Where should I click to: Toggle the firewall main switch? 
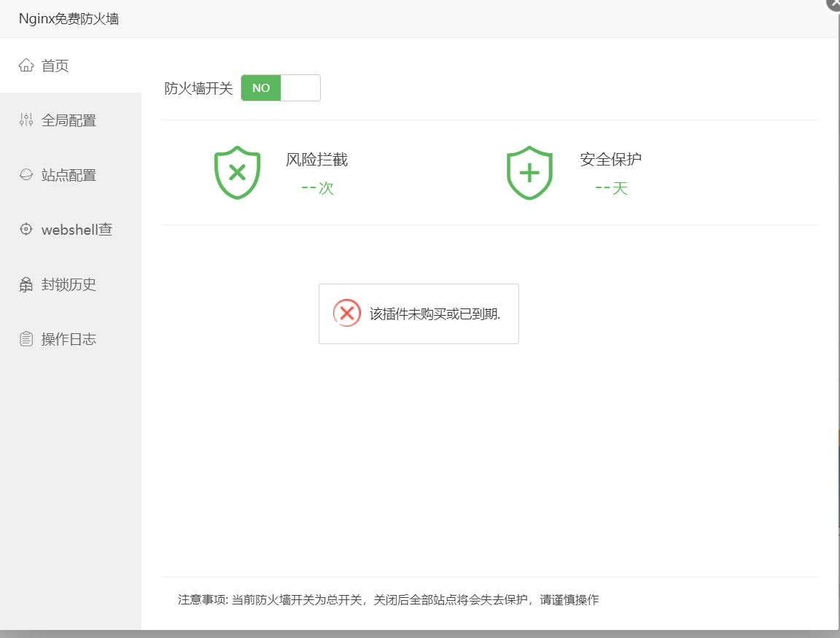(x=281, y=87)
